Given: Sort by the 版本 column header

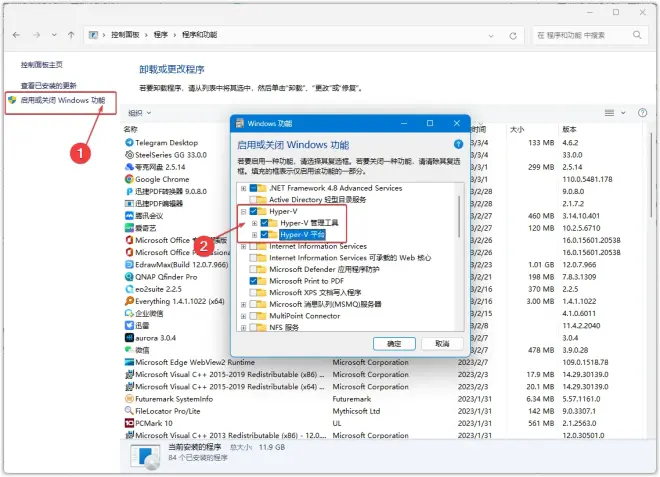Looking at the screenshot, I should click(x=569, y=129).
